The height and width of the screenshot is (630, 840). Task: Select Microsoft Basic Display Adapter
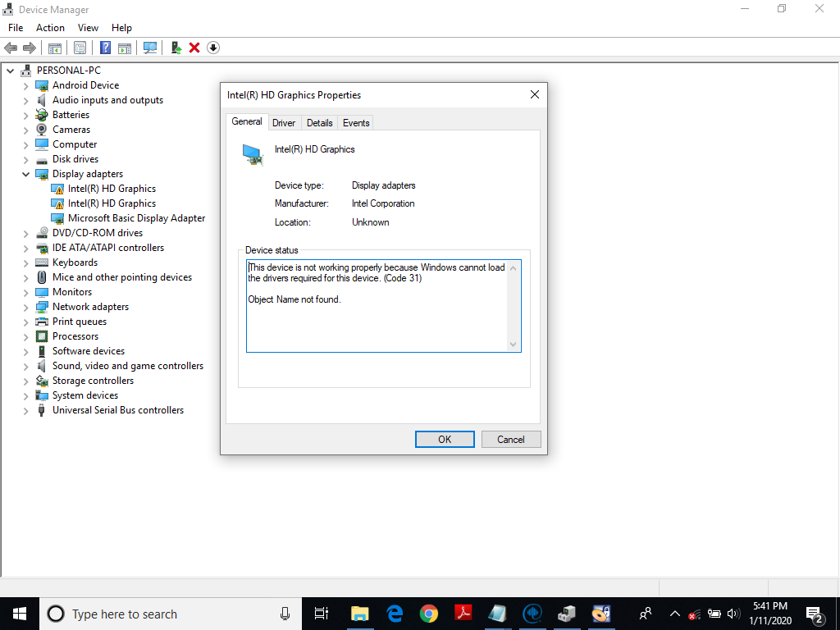coord(136,218)
